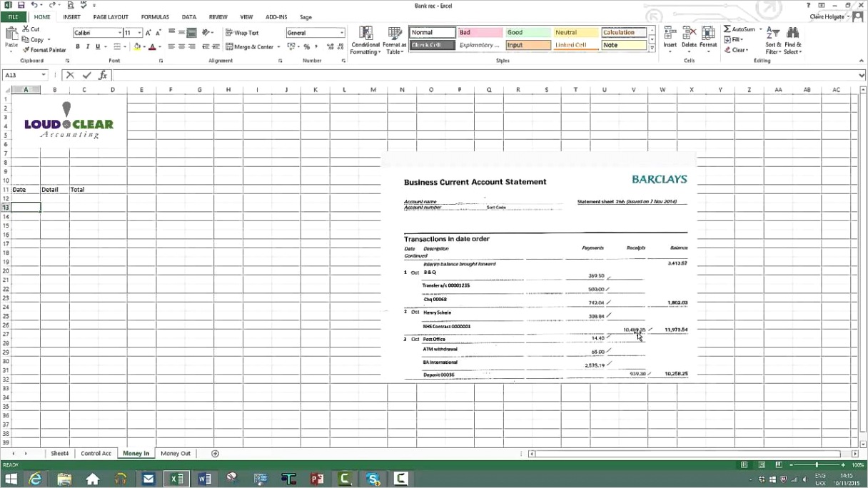This screenshot has height=488, width=868.
Task: Toggle Wrap Text on selected cell
Action: 242,33
